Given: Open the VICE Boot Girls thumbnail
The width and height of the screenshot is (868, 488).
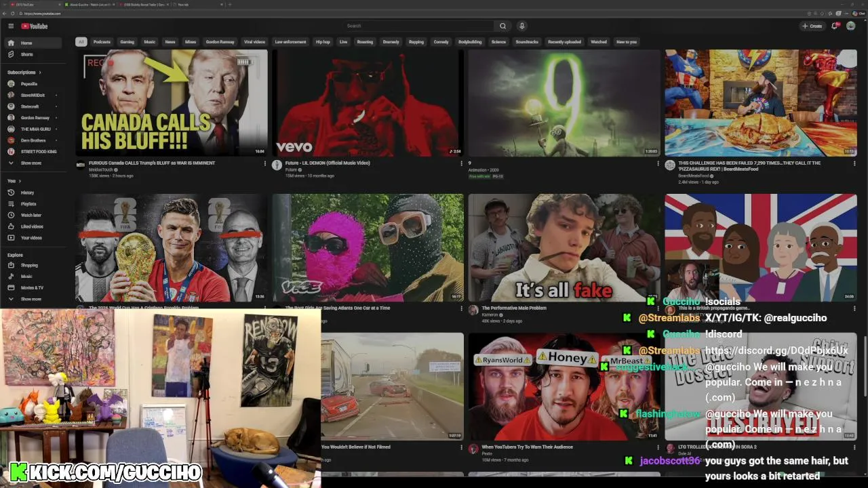Looking at the screenshot, I should pos(368,248).
